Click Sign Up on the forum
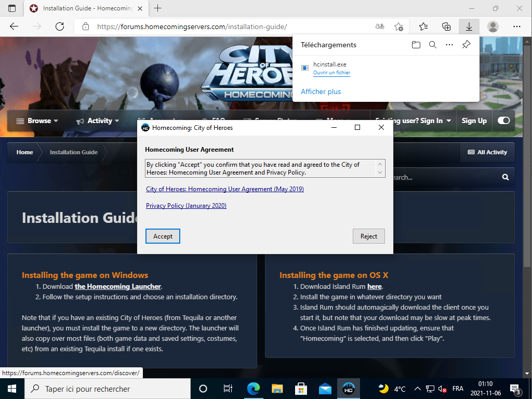The height and width of the screenshot is (399, 532). (x=474, y=121)
